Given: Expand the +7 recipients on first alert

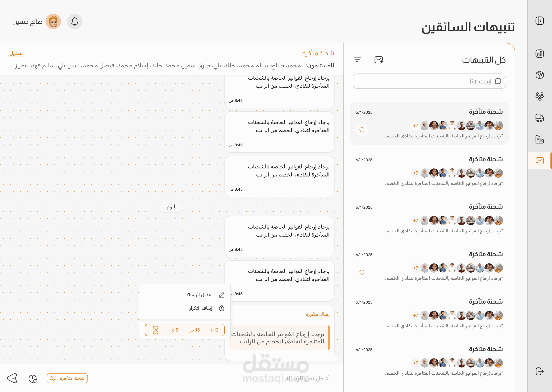Looking at the screenshot, I should (x=415, y=126).
